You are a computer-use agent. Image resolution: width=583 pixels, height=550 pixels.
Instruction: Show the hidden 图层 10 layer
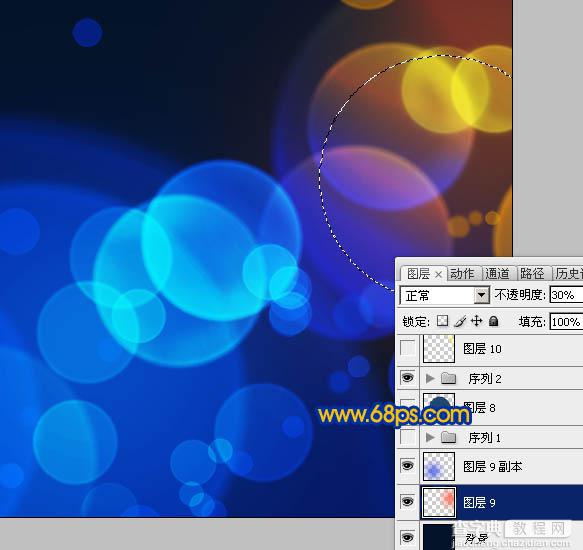pyautogui.click(x=408, y=348)
